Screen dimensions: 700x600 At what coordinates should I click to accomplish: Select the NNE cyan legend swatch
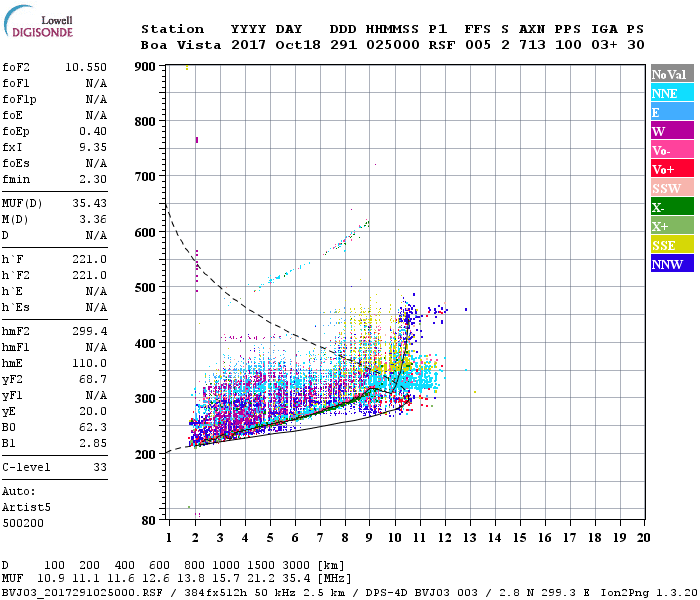click(672, 93)
